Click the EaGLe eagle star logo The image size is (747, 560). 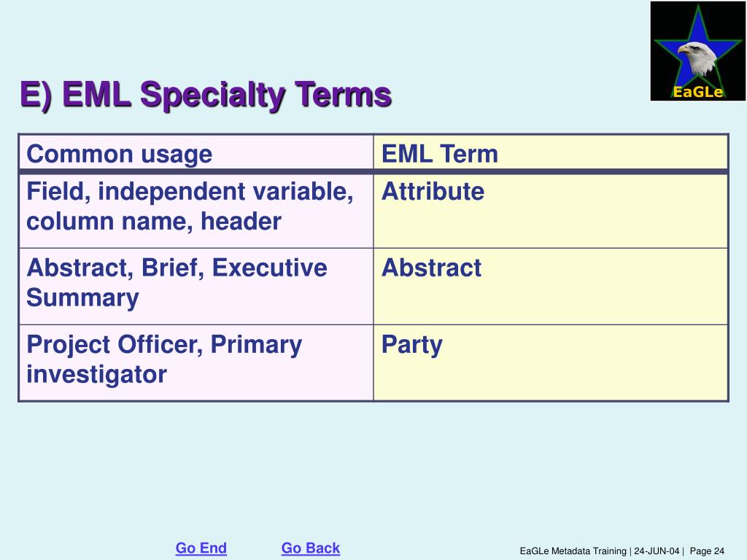[x=697, y=51]
